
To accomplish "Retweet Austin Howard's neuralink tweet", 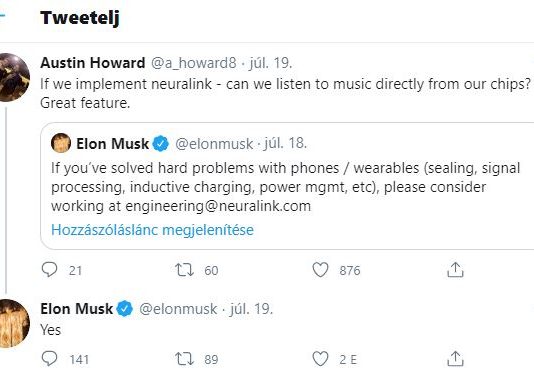I will pyautogui.click(x=184, y=270).
